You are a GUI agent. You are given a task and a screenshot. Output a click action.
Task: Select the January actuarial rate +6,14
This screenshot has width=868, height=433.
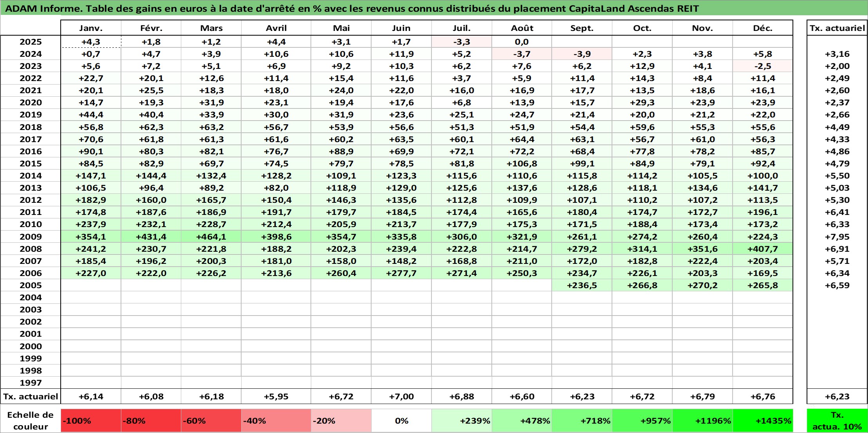(91, 396)
